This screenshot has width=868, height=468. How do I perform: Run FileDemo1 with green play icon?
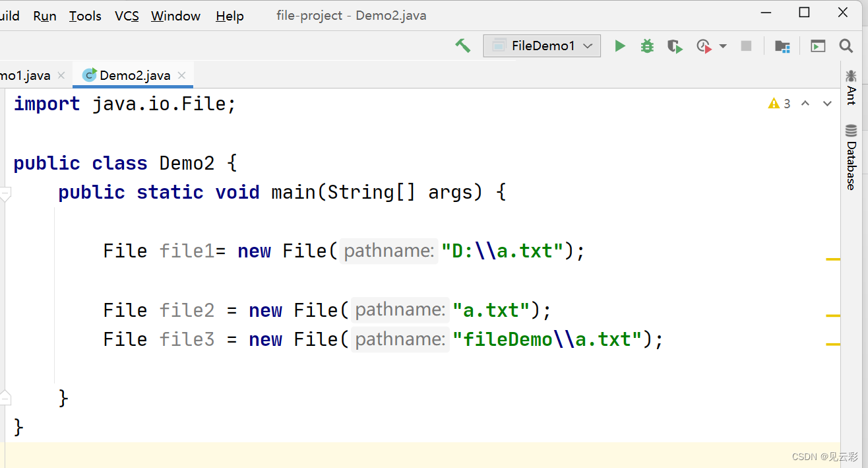[620, 46]
